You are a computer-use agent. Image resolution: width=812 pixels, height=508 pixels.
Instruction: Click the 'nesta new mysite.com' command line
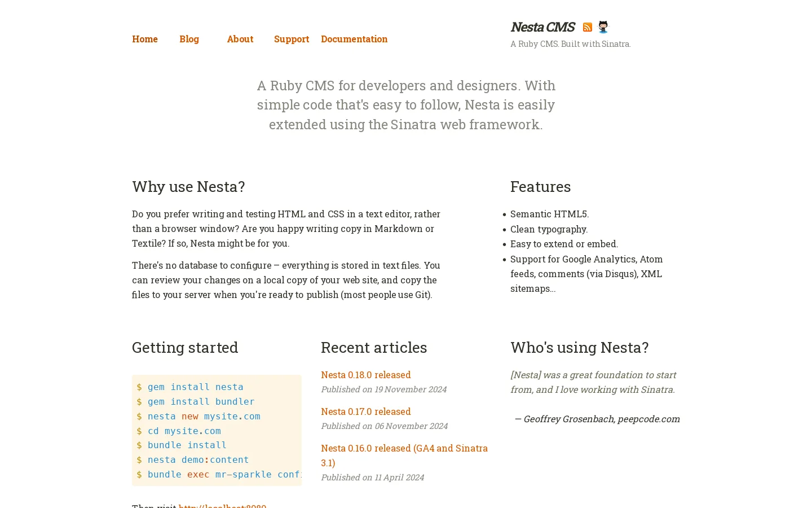pyautogui.click(x=198, y=417)
